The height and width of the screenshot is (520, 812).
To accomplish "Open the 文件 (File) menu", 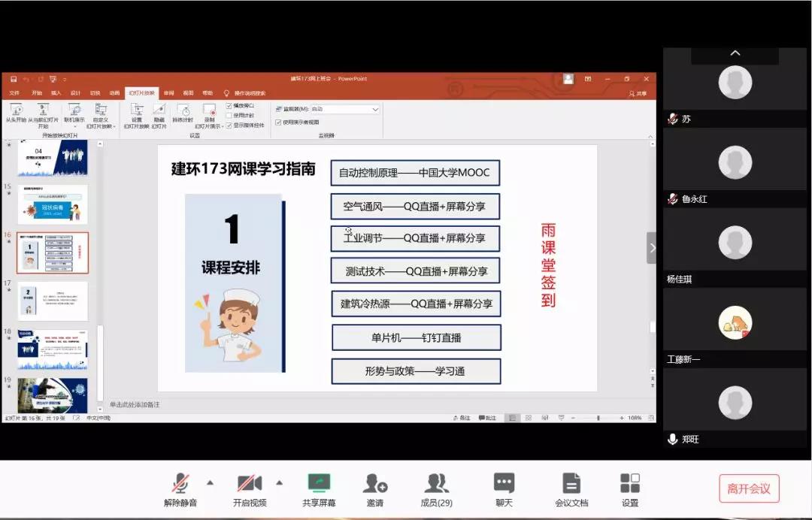I will click(x=14, y=93).
